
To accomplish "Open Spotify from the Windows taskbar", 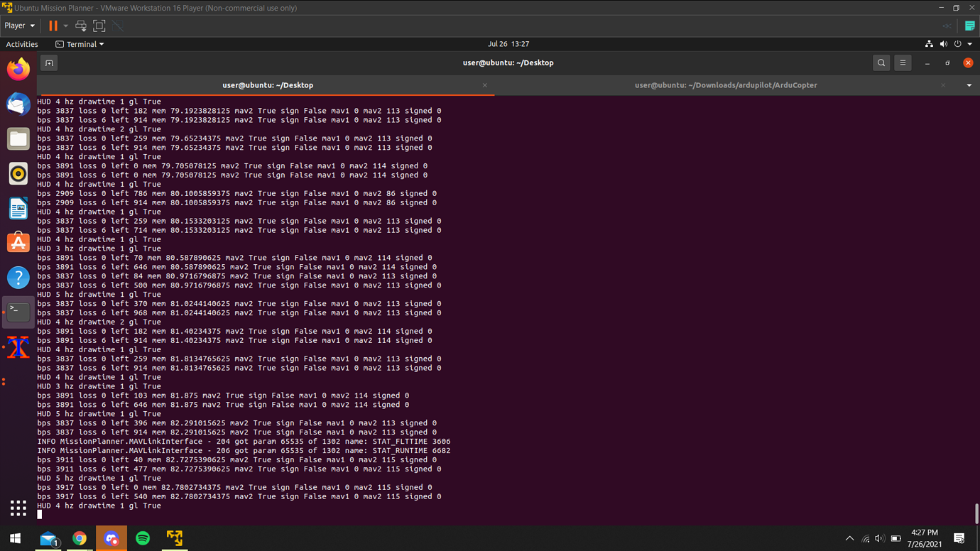I will (x=143, y=538).
